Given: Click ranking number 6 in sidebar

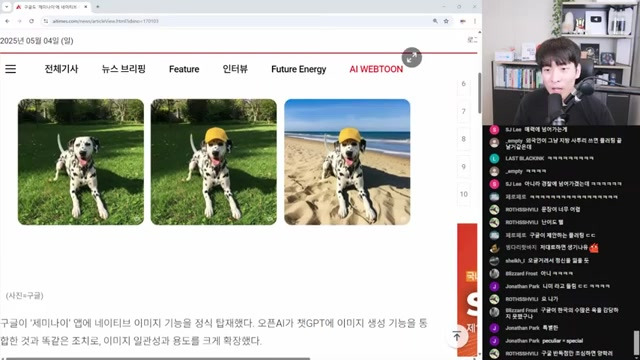Looking at the screenshot, I should pyautogui.click(x=463, y=84).
